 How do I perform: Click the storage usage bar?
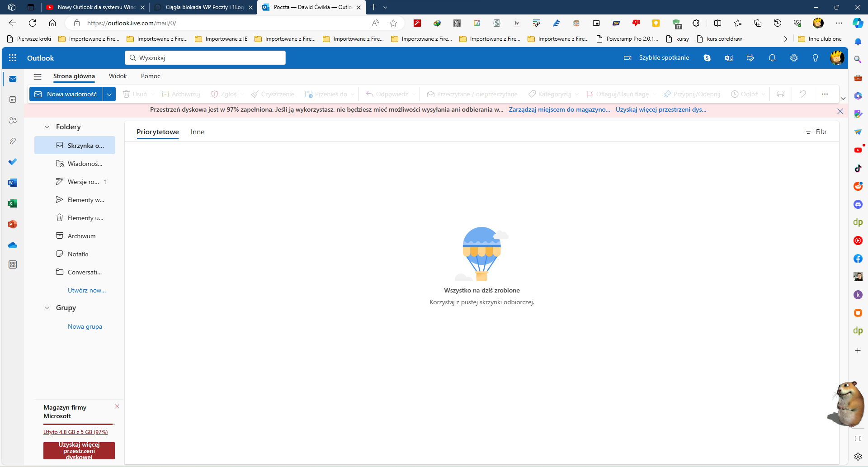[x=79, y=424]
